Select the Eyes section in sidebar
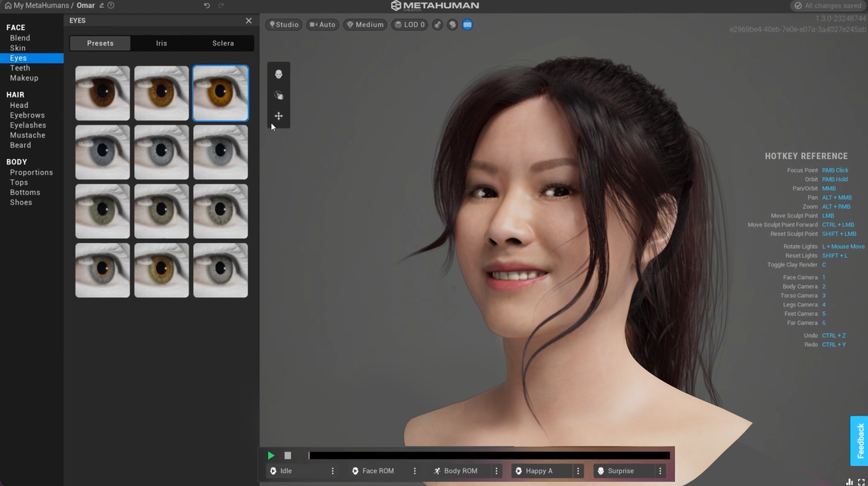 pyautogui.click(x=31, y=58)
